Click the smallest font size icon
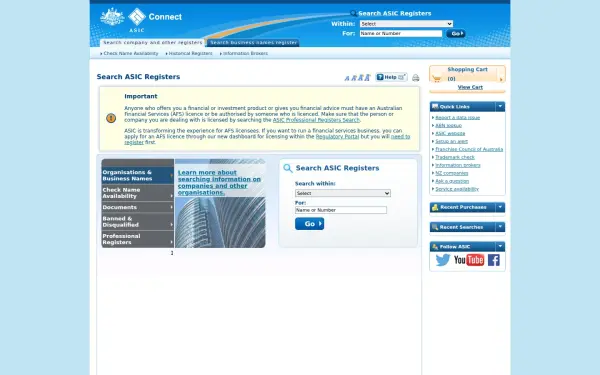Screen dimensions: 600x375 coord(347,78)
